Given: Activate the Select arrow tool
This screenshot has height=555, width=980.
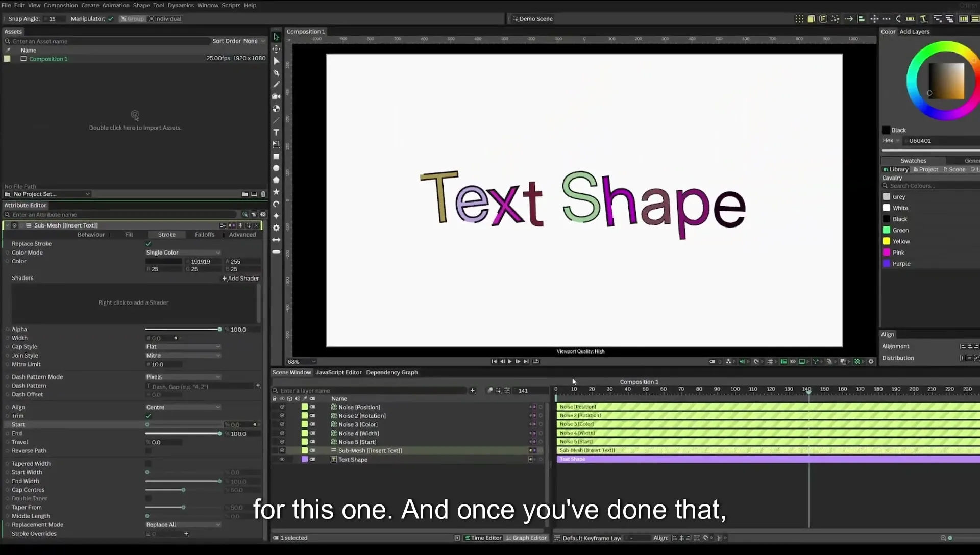Looking at the screenshot, I should click(x=276, y=37).
